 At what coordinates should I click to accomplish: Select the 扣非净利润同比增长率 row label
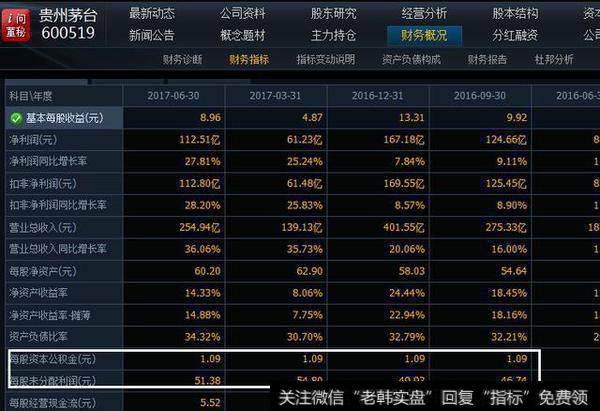point(58,206)
